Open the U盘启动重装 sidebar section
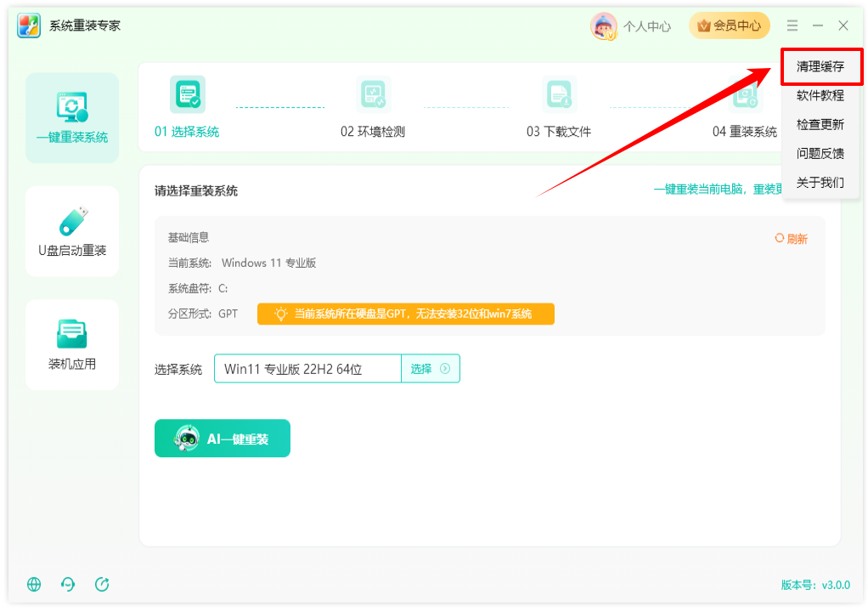 (x=72, y=231)
